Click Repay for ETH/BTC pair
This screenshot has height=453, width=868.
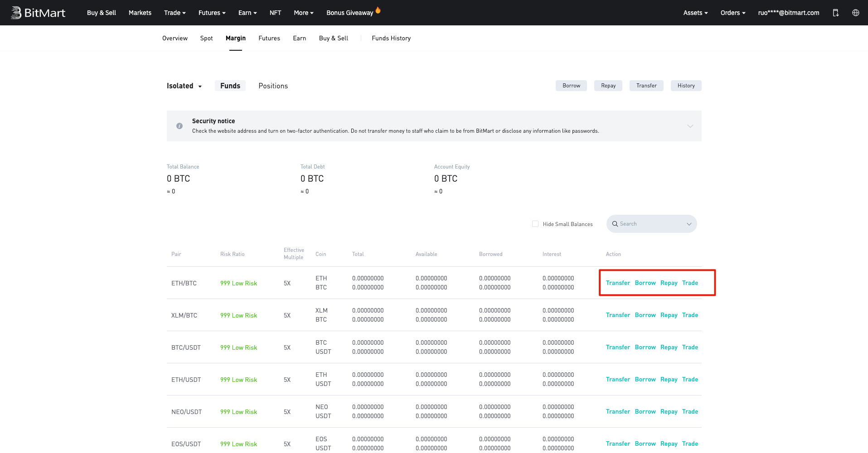669,283
